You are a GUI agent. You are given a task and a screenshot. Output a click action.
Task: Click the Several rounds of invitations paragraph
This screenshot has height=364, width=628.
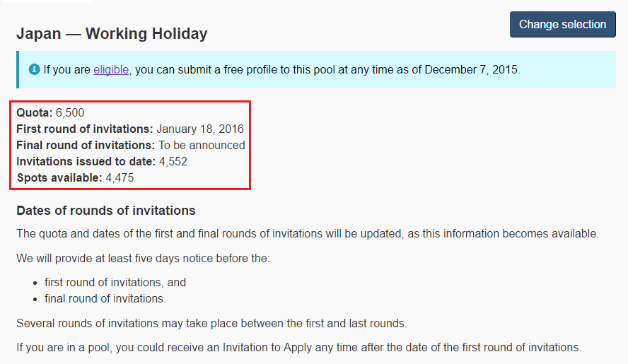pyautogui.click(x=211, y=323)
